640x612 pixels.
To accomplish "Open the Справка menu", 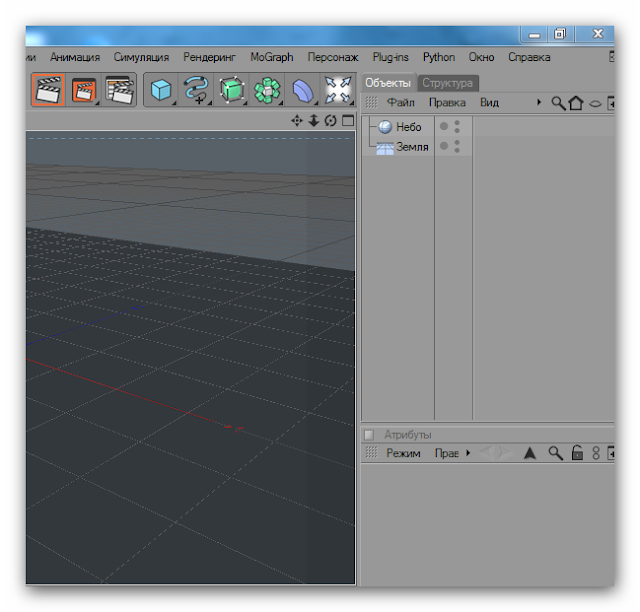I will click(x=529, y=57).
